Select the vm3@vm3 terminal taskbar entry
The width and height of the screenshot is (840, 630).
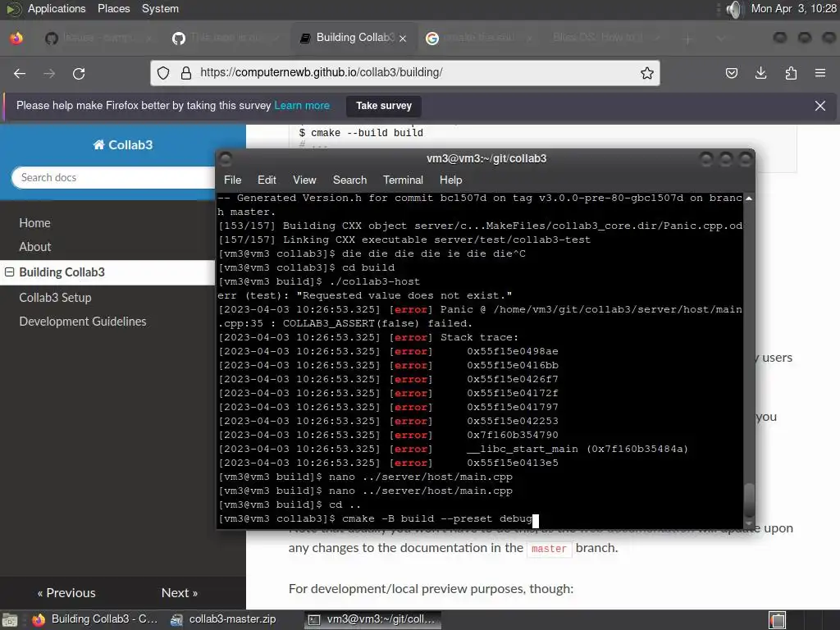point(373,619)
